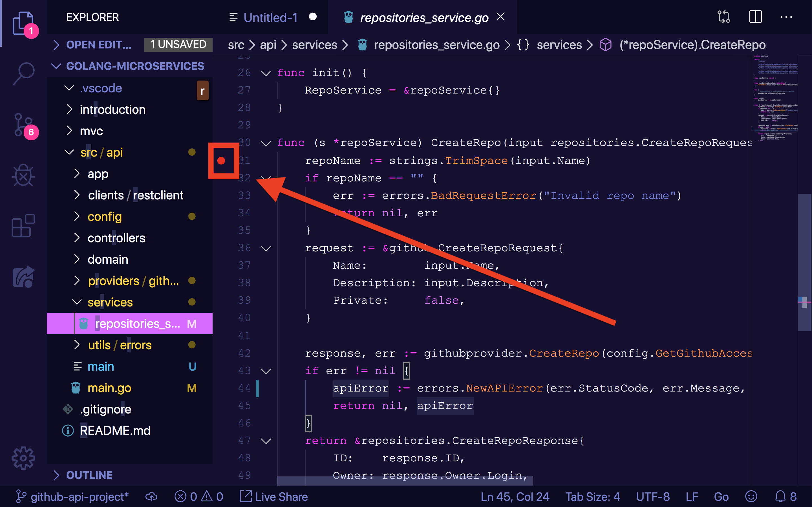The height and width of the screenshot is (507, 812).
Task: Click the Open Changes compare icon
Action: coord(724,17)
